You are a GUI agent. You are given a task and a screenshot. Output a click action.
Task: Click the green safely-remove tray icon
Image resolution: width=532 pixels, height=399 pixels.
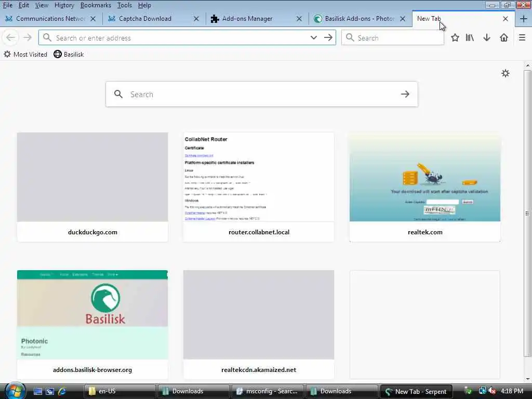tap(468, 391)
